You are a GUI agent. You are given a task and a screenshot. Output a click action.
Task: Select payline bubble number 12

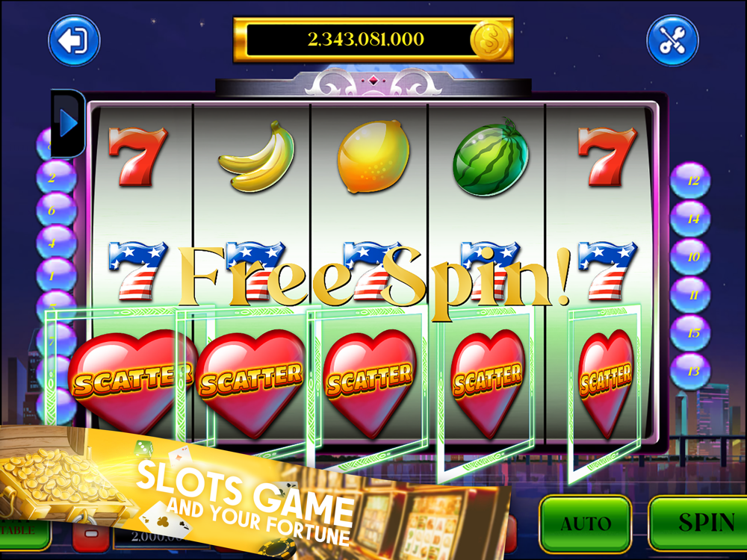click(x=690, y=180)
